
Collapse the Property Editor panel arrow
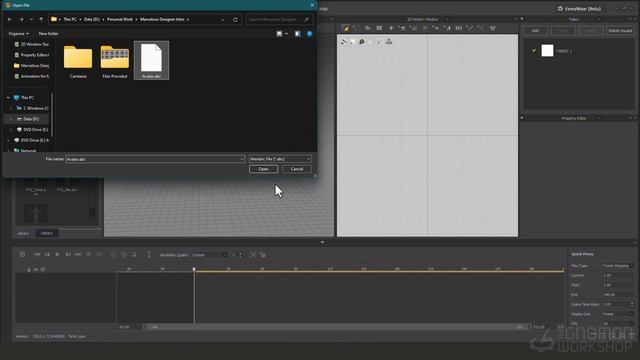tap(522, 118)
